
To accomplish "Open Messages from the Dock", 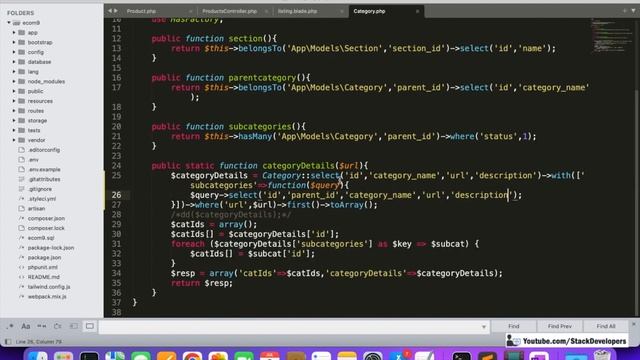I will click(141, 355).
